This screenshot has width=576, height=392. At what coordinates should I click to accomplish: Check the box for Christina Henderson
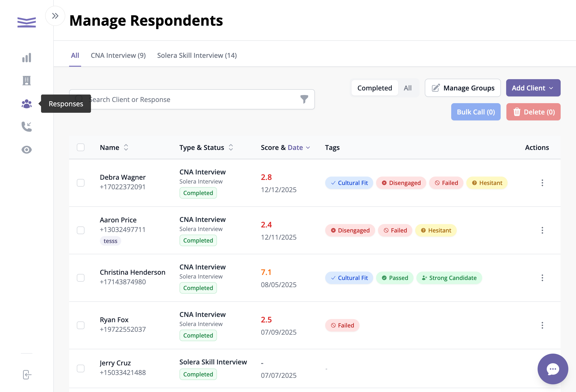coord(81,278)
